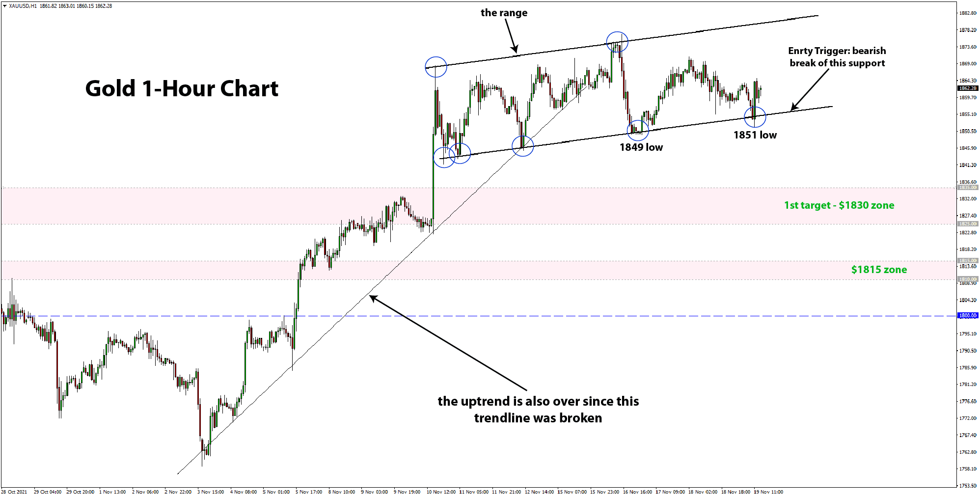Click the '12 Nov 14:00' time label
Screen dimensions: 980x498
coord(539,492)
